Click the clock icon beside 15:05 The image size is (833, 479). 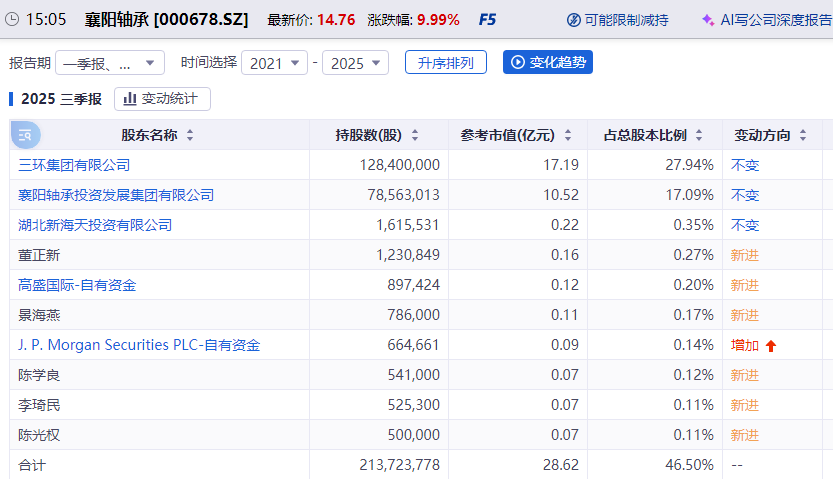(x=12, y=19)
